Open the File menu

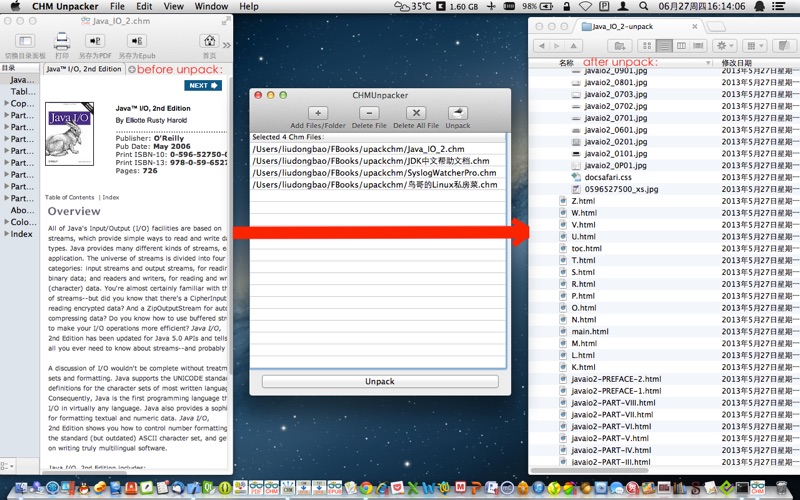pos(117,7)
